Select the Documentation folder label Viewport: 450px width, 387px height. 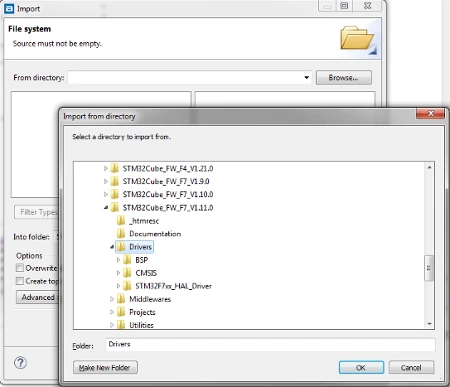pyautogui.click(x=155, y=234)
